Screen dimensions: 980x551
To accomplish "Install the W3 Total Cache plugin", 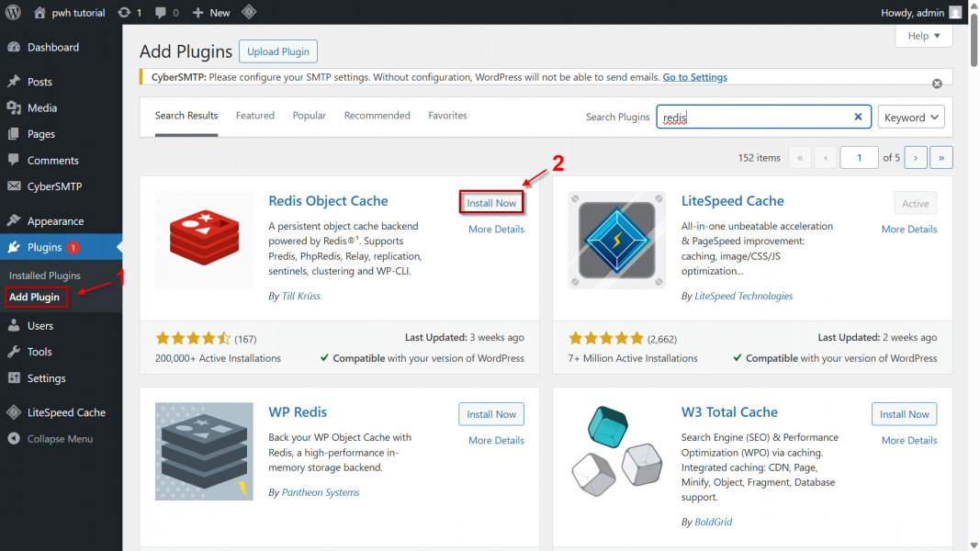I will 905,414.
